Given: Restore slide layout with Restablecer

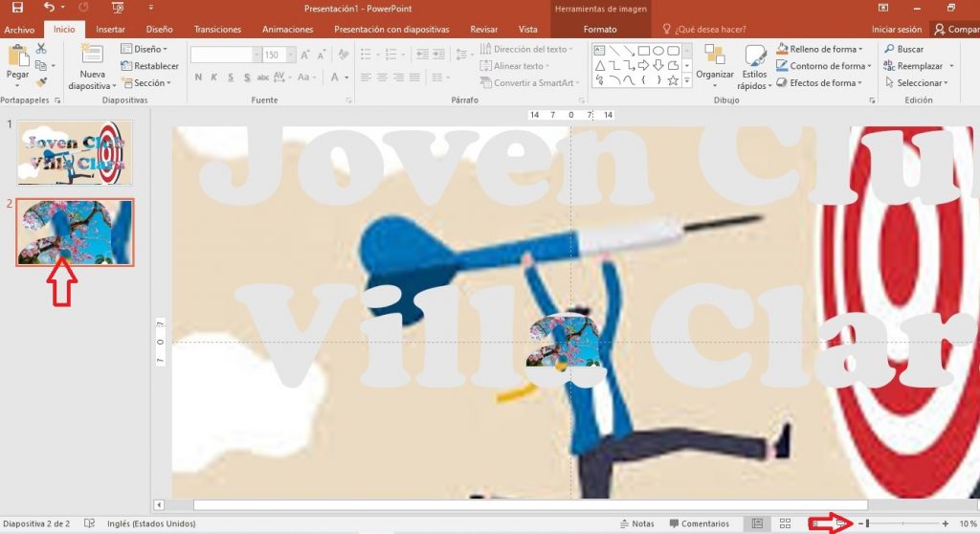Looking at the screenshot, I should (149, 66).
